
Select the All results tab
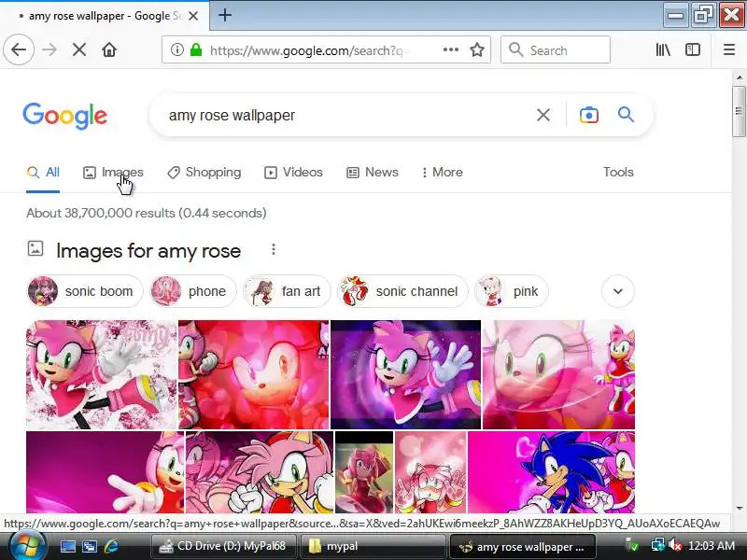tap(43, 173)
